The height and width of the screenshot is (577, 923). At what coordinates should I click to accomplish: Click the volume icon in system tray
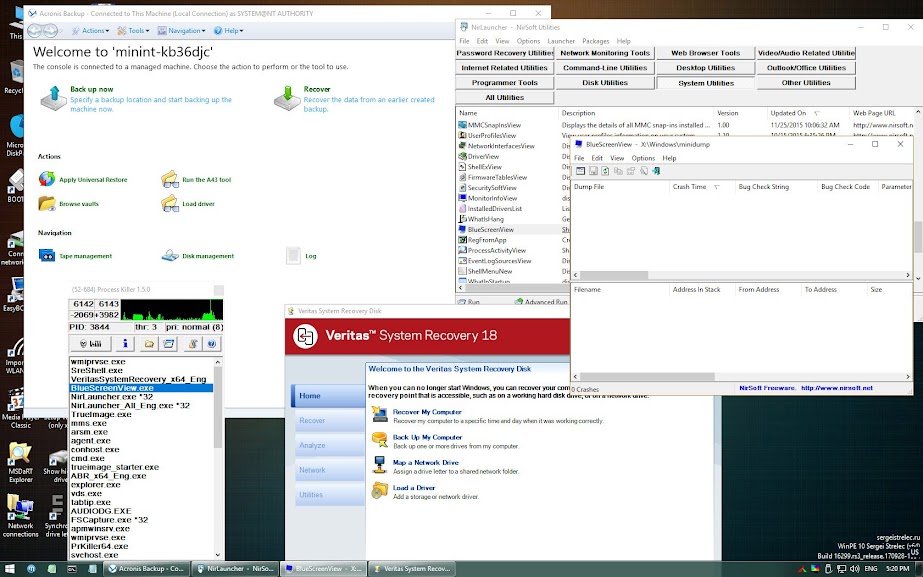[855, 569]
